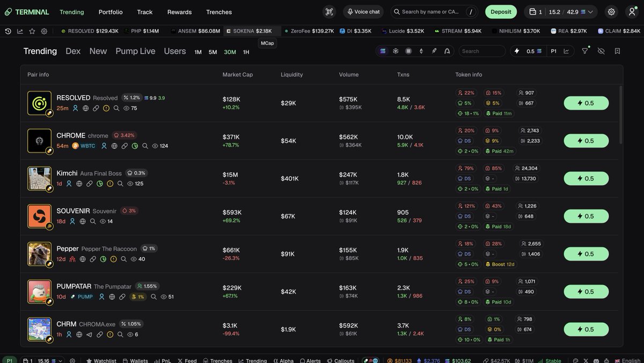Select the cube chain filter icon
The height and width of the screenshot is (363, 644).
click(x=396, y=51)
